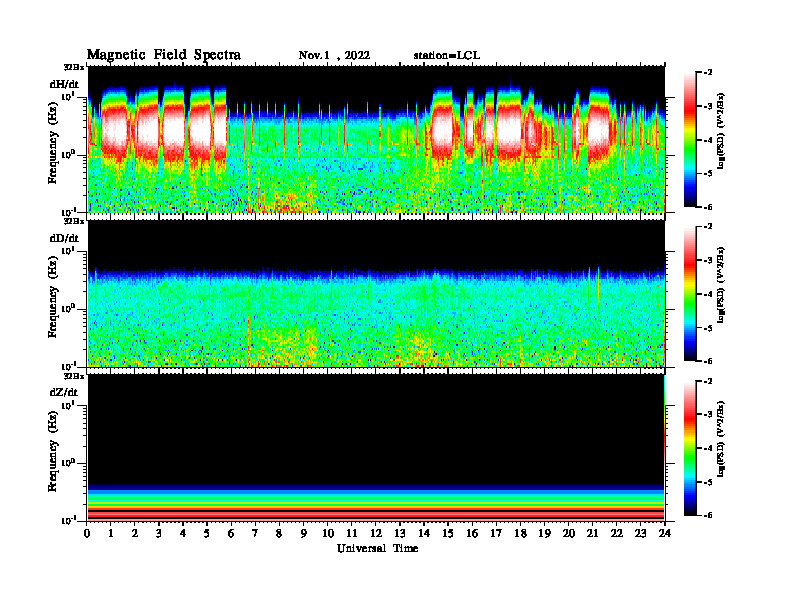Image resolution: width=792 pixels, height=612 pixels.
Task: Click hour 7 on the time axis
Action: pos(255,533)
